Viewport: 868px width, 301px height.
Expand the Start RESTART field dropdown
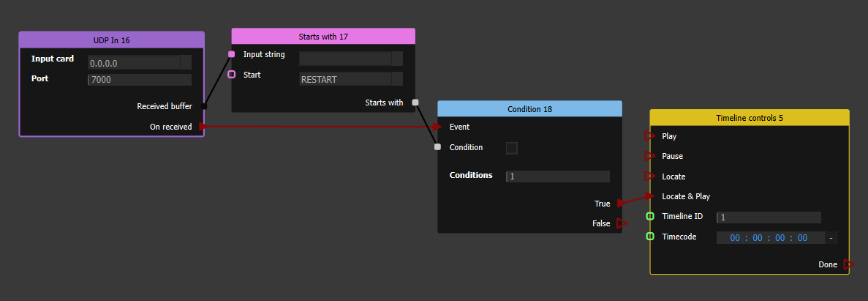pos(397,79)
